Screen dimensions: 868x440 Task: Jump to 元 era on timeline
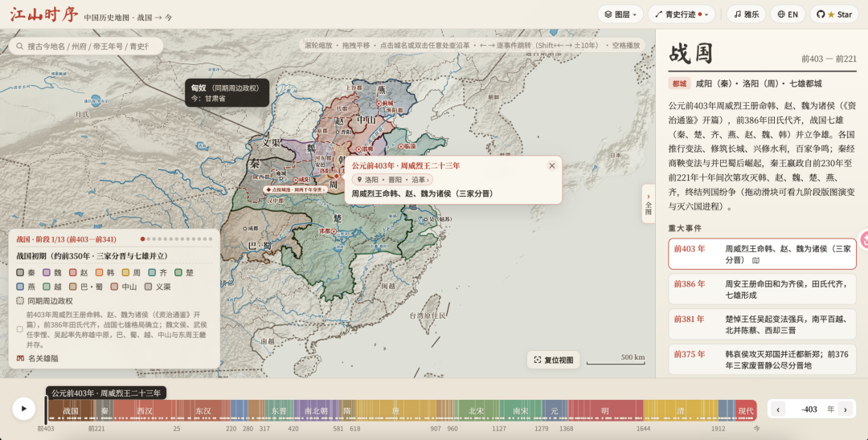[x=555, y=411]
